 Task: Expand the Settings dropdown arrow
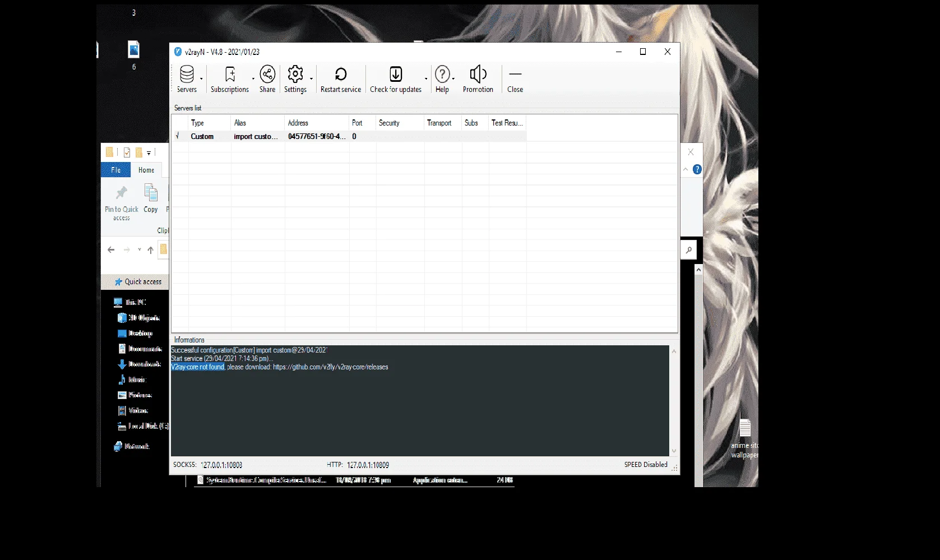click(x=312, y=79)
